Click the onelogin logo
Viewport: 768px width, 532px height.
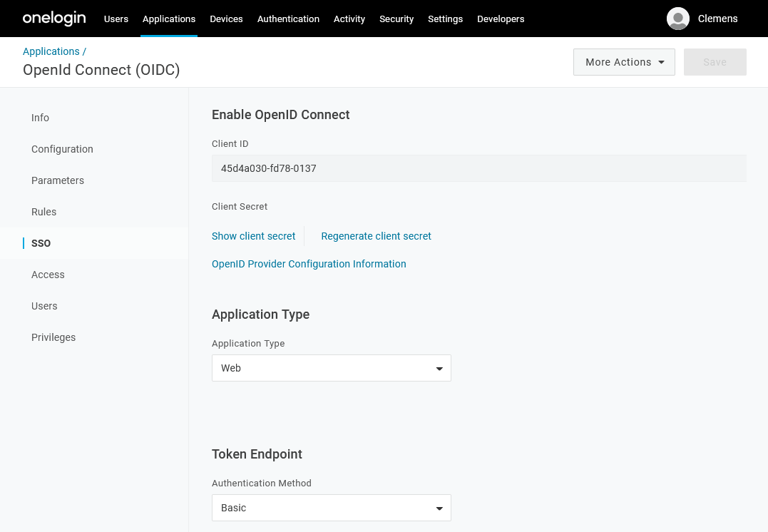click(x=54, y=18)
